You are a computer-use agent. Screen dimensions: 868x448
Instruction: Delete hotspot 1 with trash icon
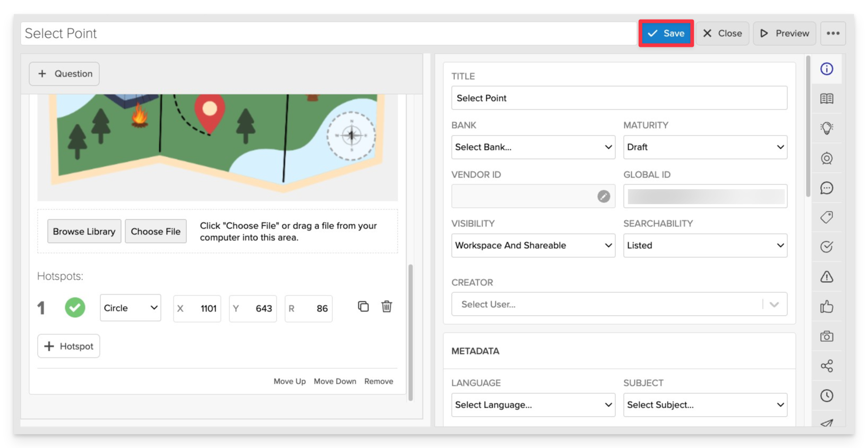tap(386, 307)
